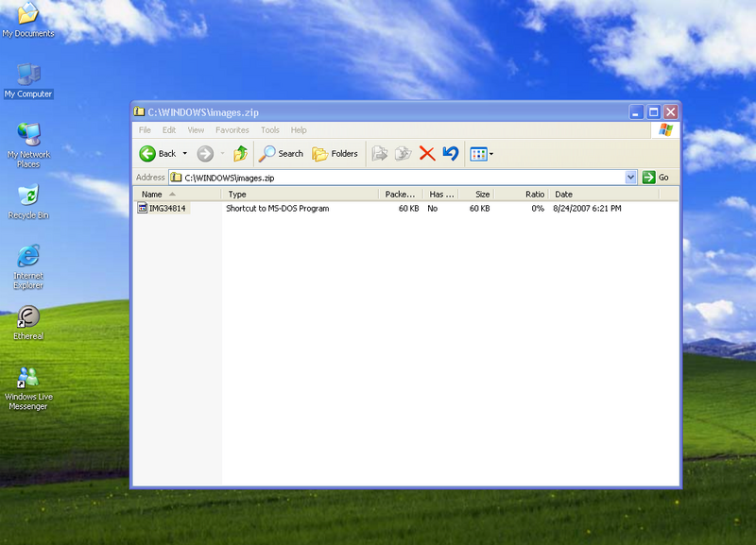Click the Go button
This screenshot has height=545, width=756.
coord(656,178)
